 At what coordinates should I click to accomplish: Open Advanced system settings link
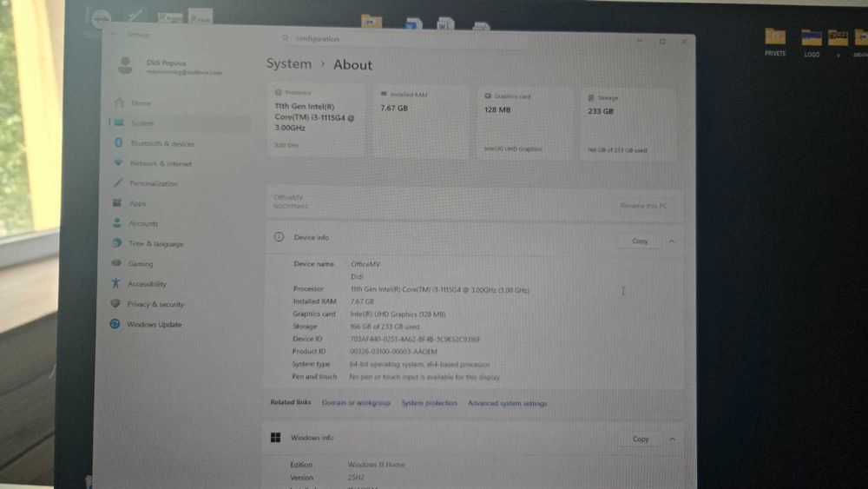click(x=507, y=403)
